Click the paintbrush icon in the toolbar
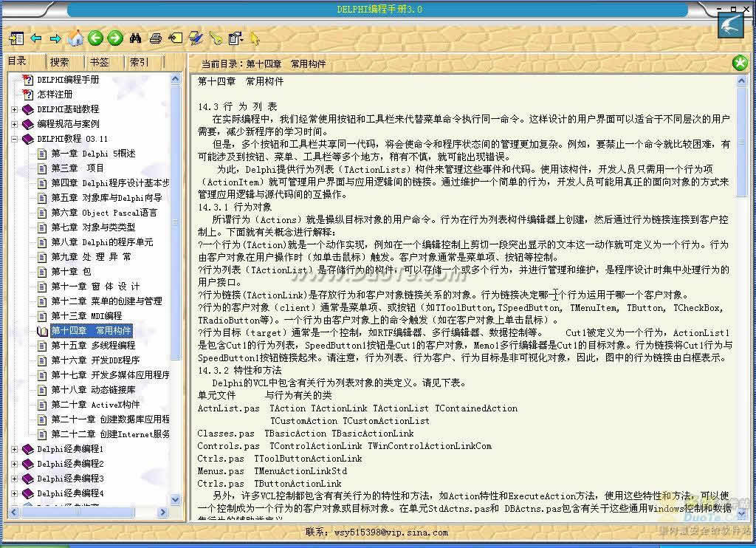Image resolution: width=756 pixels, height=548 pixels. pos(196,38)
